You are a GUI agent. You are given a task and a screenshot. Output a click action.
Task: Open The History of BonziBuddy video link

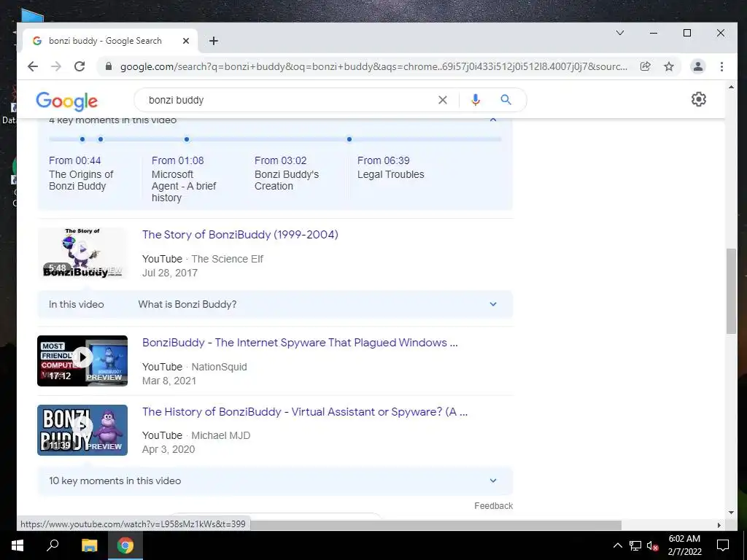point(305,411)
